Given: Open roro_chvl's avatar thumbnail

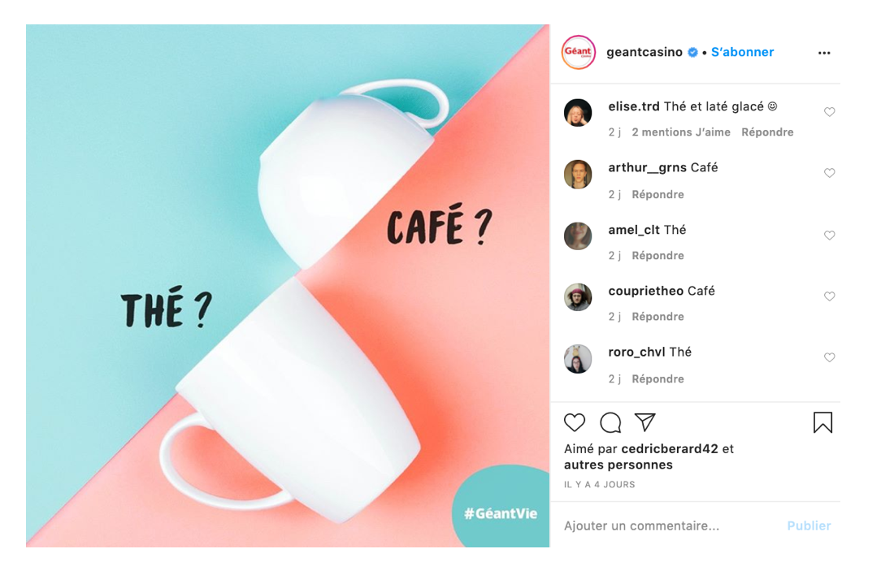Looking at the screenshot, I should tap(578, 359).
